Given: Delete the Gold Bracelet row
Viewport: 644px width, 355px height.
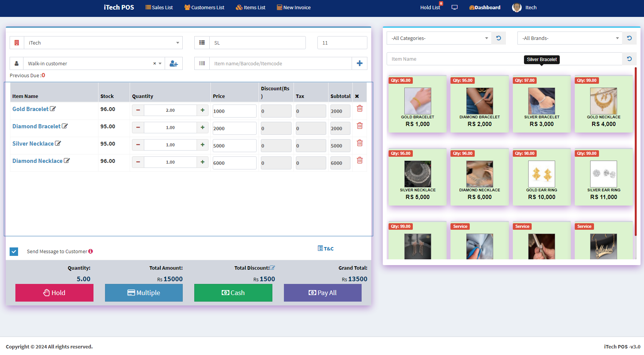Looking at the screenshot, I should pyautogui.click(x=360, y=109).
